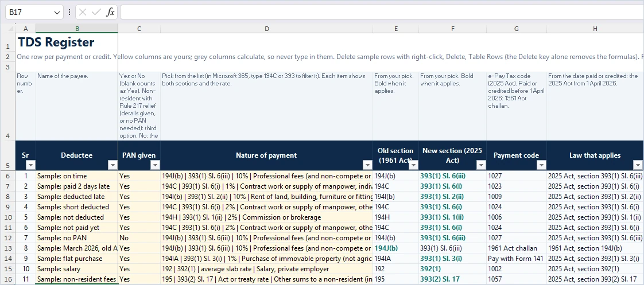Click cell 'Sample: non-resident fees'

pos(77,279)
